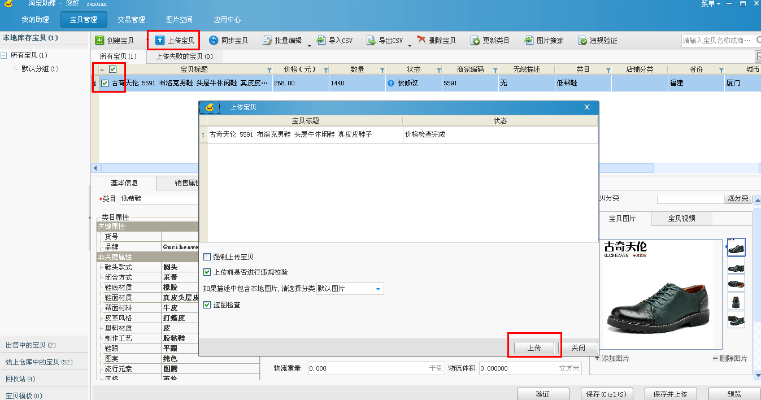Screen dimensions: 761x400
Task: Select the first shoe thumbnail image
Action: (736, 248)
